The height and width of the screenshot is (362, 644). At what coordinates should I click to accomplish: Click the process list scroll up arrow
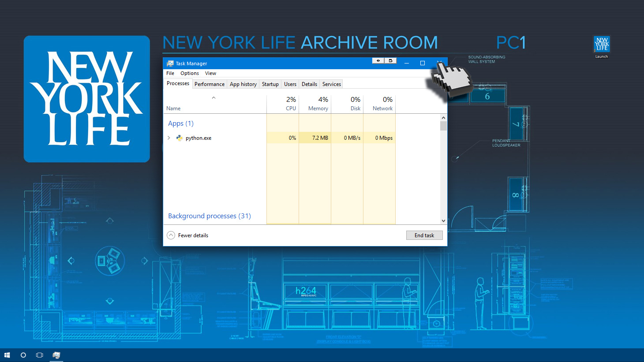(443, 118)
